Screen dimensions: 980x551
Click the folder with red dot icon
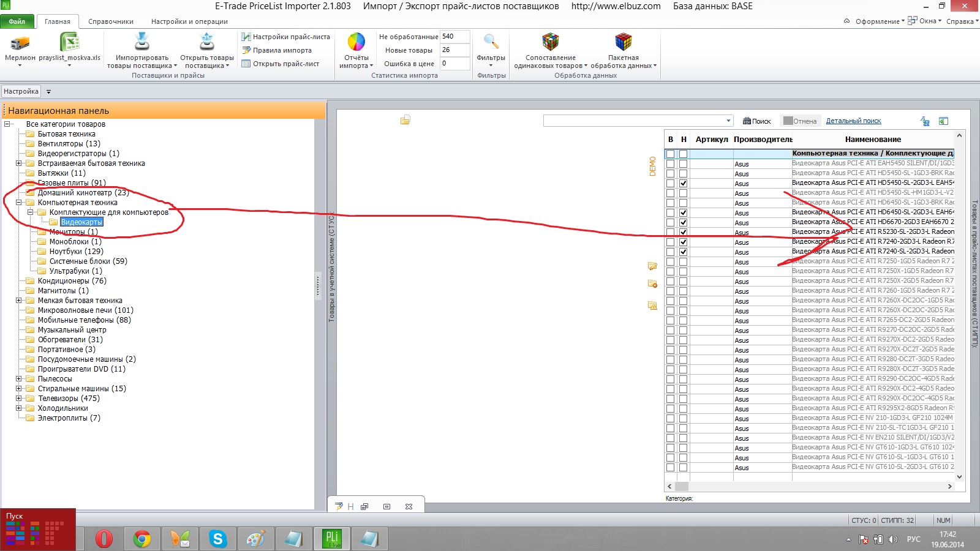pyautogui.click(x=652, y=284)
